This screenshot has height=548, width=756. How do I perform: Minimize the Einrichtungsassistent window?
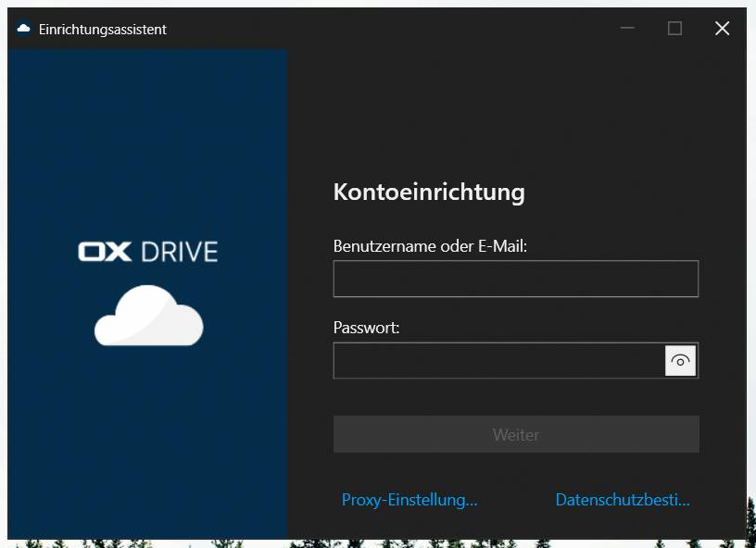(x=628, y=29)
